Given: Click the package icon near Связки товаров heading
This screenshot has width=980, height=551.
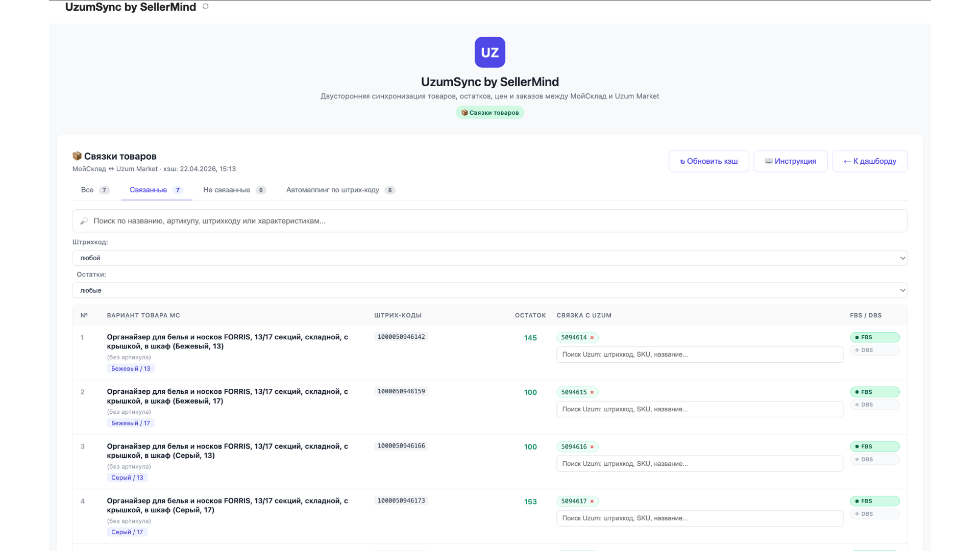Looking at the screenshot, I should click(77, 156).
